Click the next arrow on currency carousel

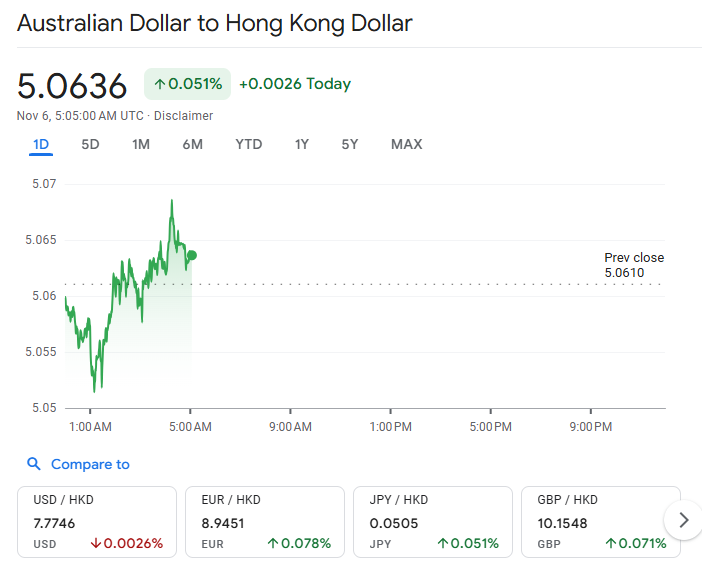point(684,519)
